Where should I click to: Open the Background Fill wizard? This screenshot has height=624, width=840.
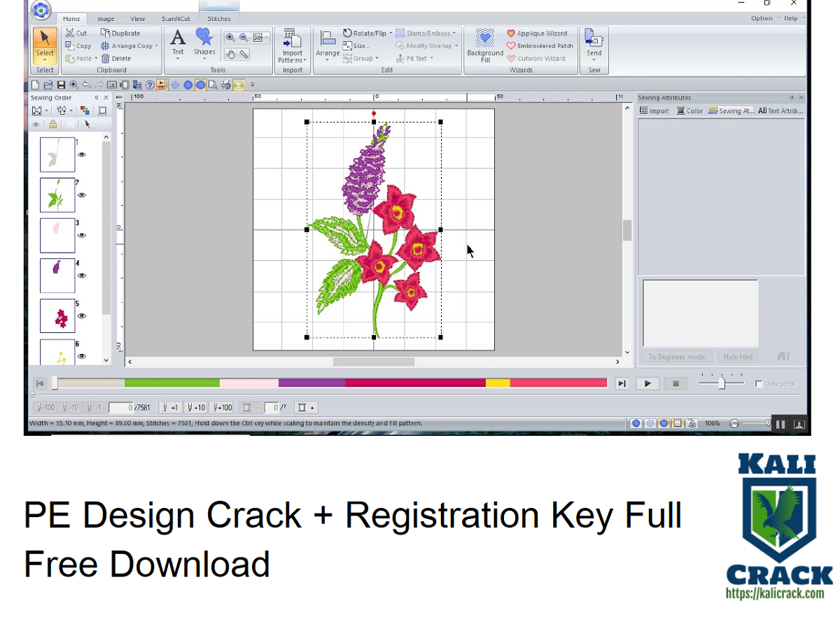(485, 45)
